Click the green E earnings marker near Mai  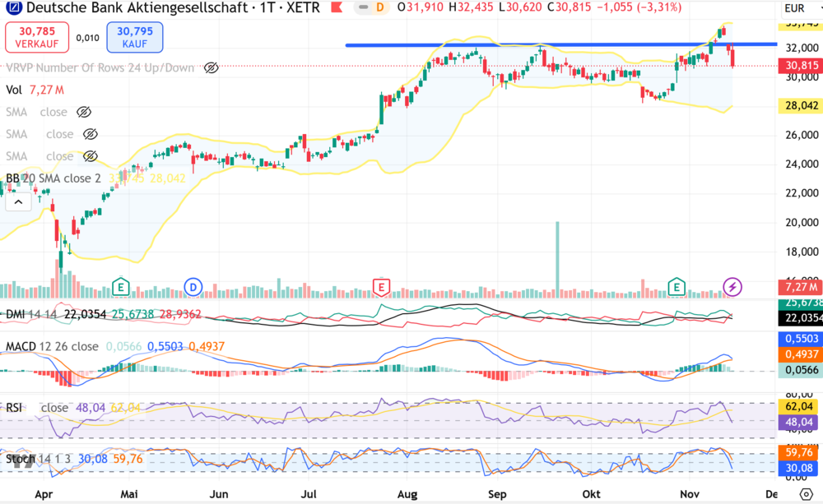tap(120, 287)
